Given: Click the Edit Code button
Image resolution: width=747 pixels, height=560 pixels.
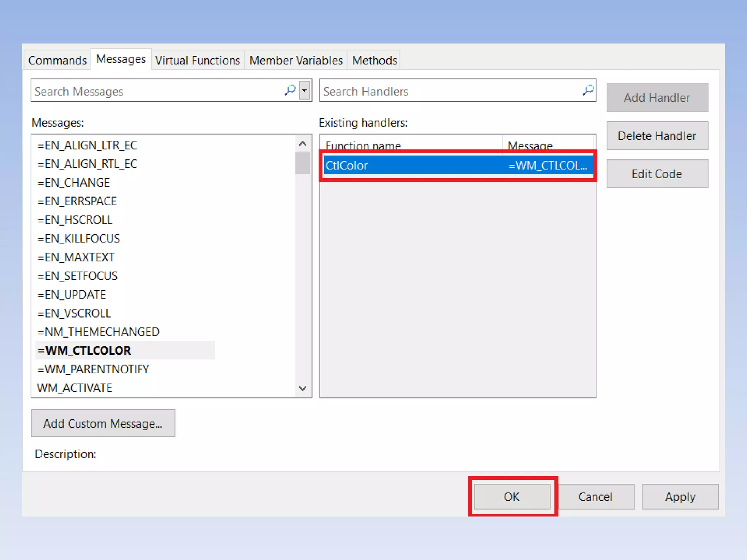Looking at the screenshot, I should [657, 174].
